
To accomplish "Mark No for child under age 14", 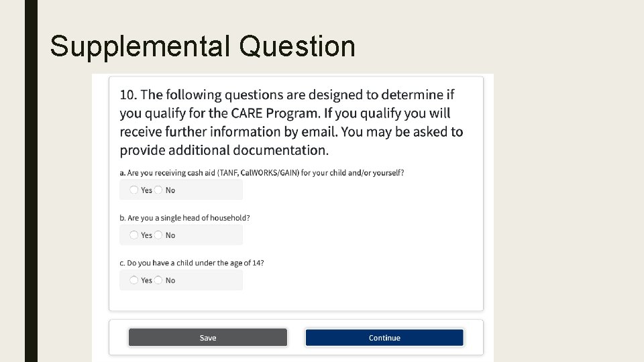I will coord(158,280).
